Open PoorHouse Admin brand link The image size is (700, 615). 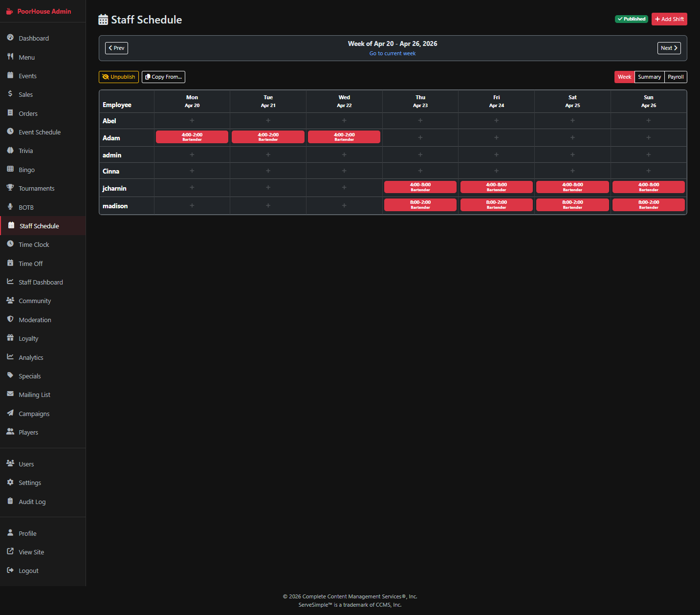pos(39,11)
